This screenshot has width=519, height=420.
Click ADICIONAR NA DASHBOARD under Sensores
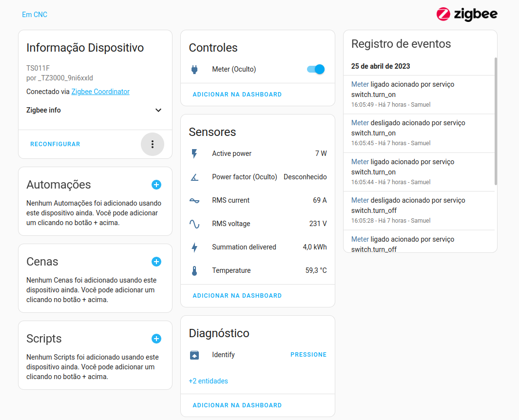(x=237, y=296)
